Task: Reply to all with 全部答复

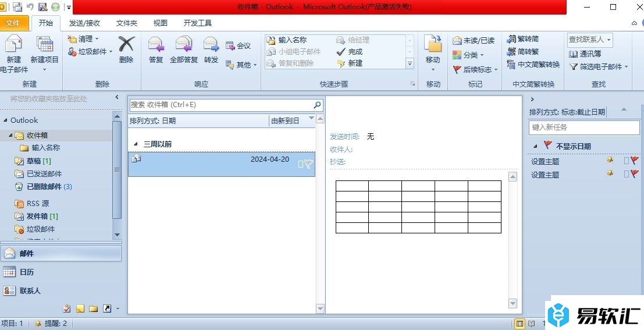Action: [184, 49]
